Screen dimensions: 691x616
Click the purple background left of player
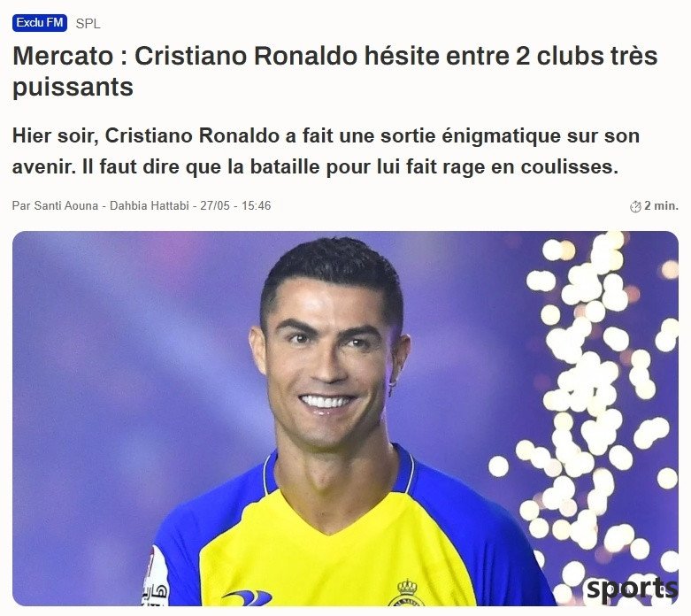pyautogui.click(x=132, y=374)
